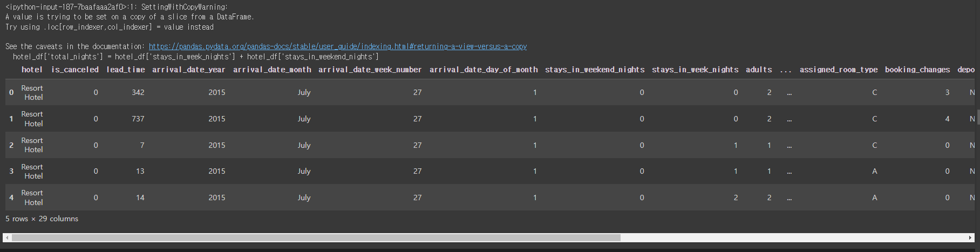Click the 'assigned_room_type' column header
The image size is (980, 252).
click(839, 70)
